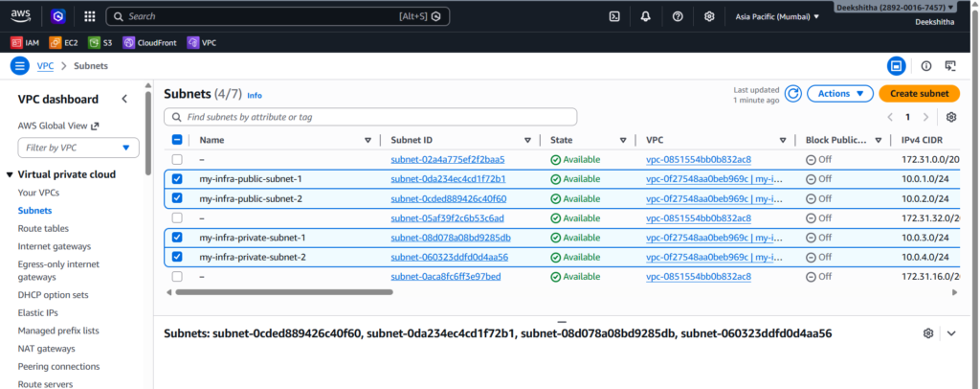This screenshot has width=980, height=389.
Task: Click the S3 shortcut in favorites bar
Action: (x=100, y=42)
